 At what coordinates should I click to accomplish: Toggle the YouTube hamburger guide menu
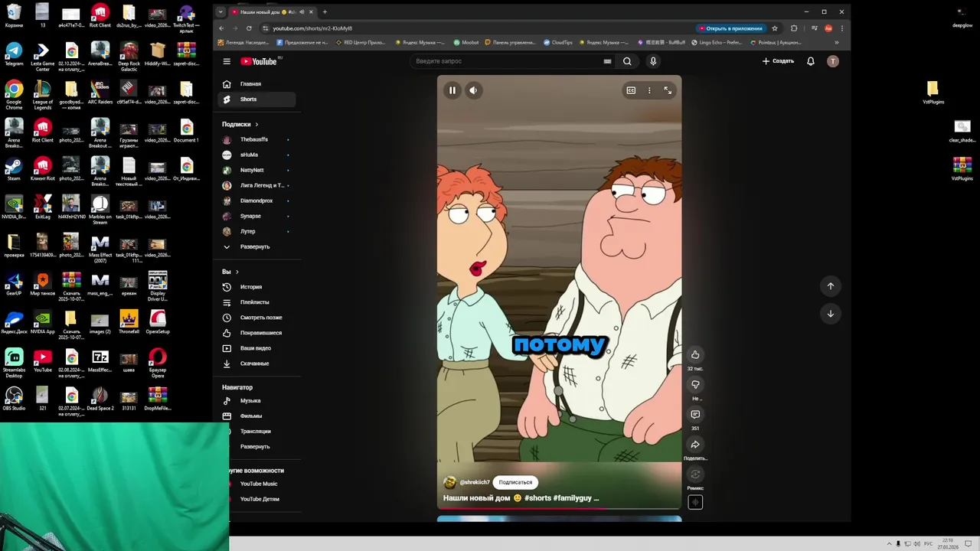(x=227, y=61)
